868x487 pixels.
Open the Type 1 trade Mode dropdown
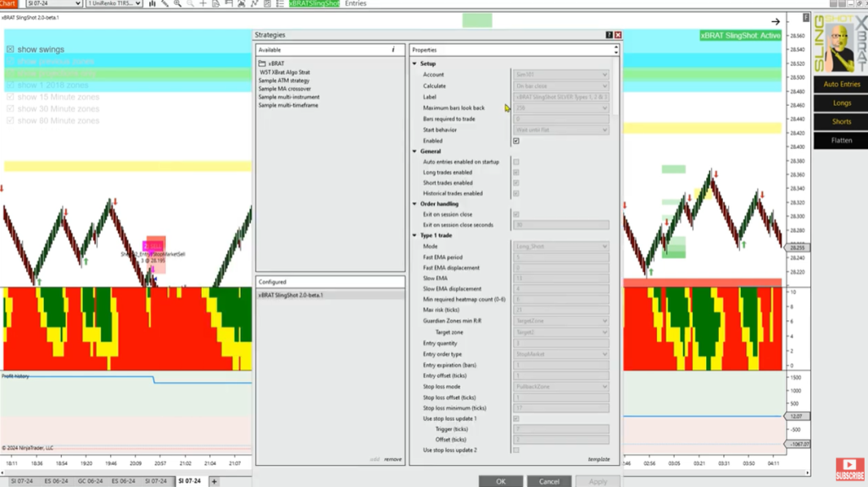click(561, 246)
